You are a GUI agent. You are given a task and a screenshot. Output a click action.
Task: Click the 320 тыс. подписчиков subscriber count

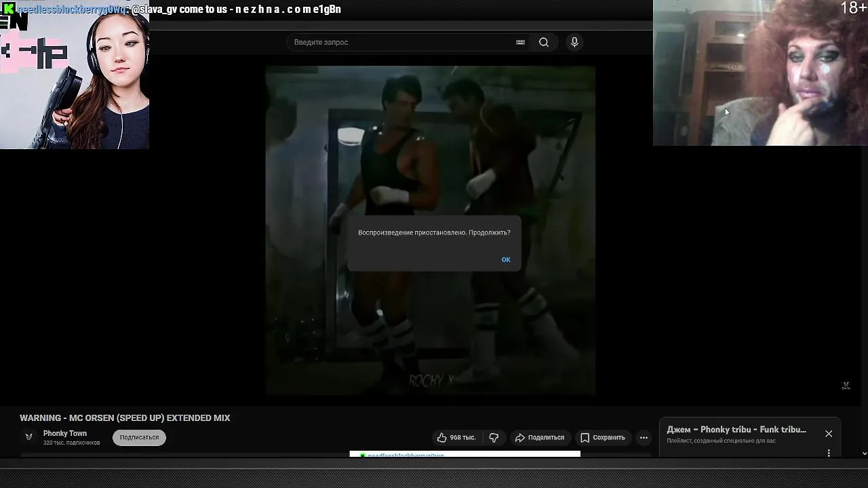coord(71,443)
